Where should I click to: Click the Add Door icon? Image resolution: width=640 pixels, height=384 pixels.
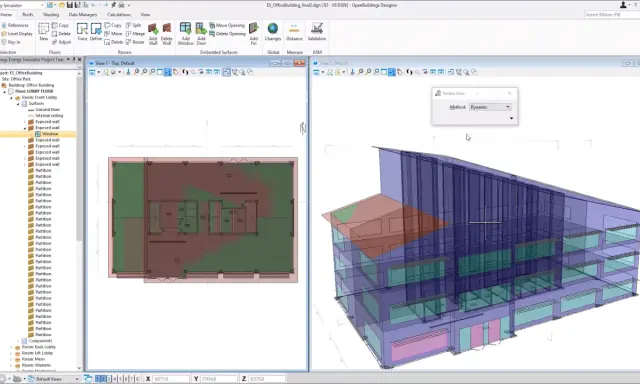201,29
